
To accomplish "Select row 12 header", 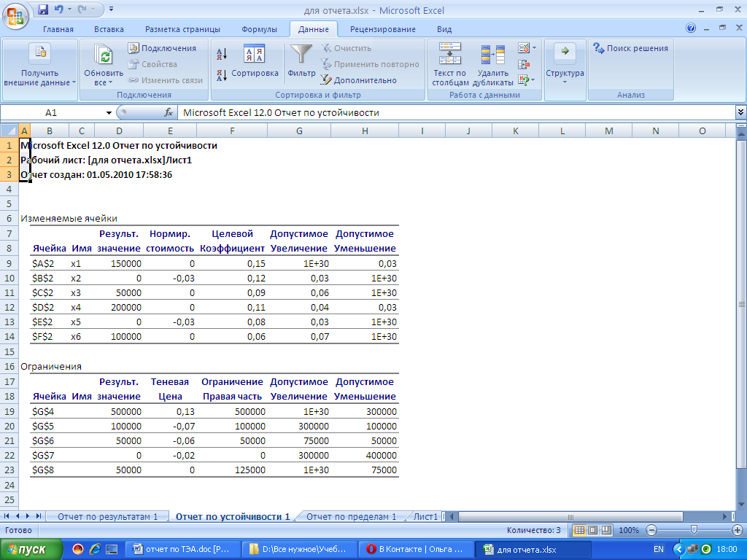I will 9,307.
